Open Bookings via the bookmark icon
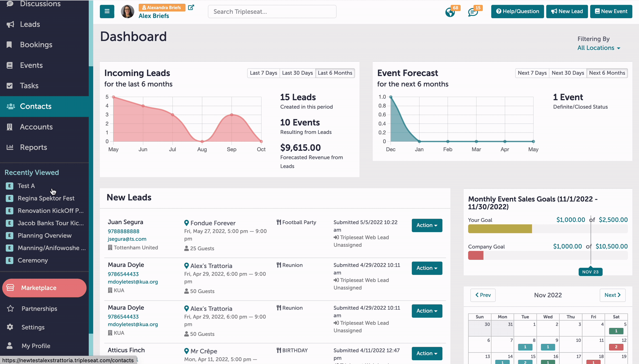The image size is (639, 364). (x=9, y=45)
